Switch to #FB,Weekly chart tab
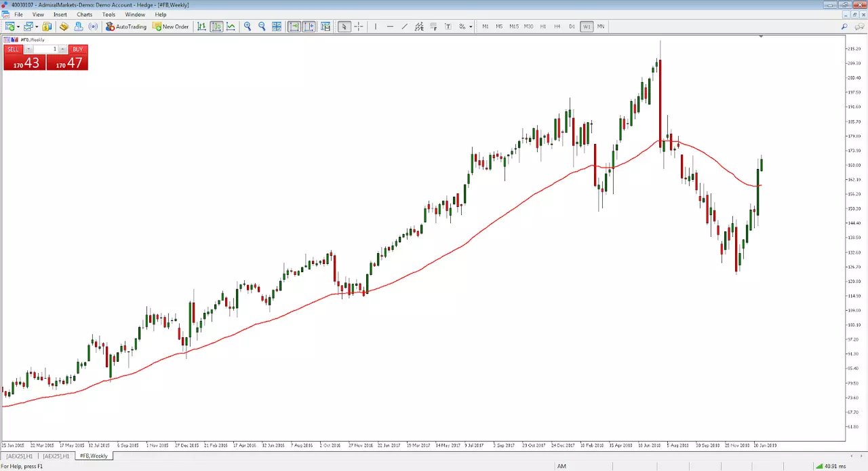 [94, 456]
